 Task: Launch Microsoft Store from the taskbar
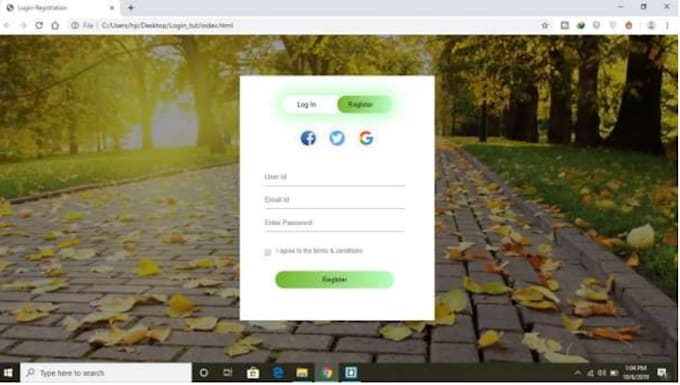pos(253,373)
